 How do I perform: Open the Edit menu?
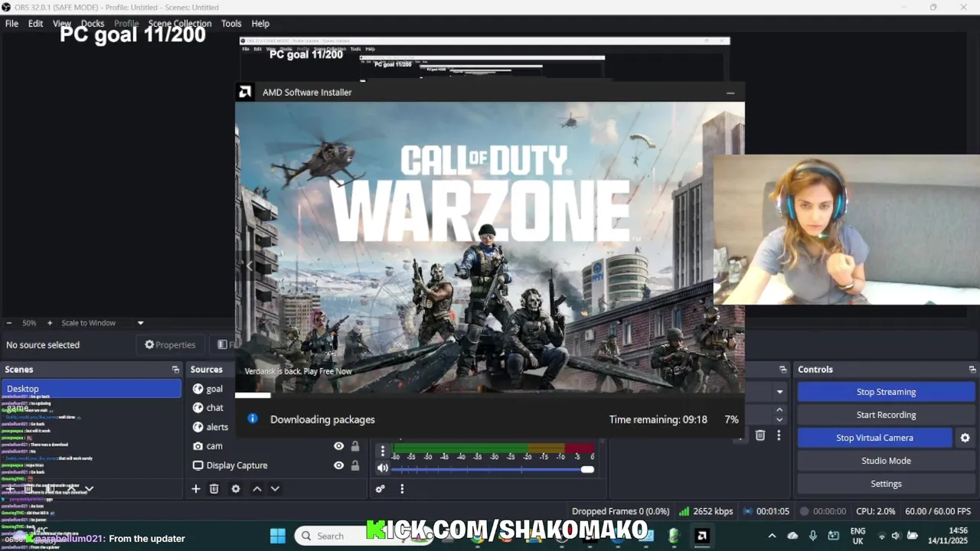coord(35,24)
